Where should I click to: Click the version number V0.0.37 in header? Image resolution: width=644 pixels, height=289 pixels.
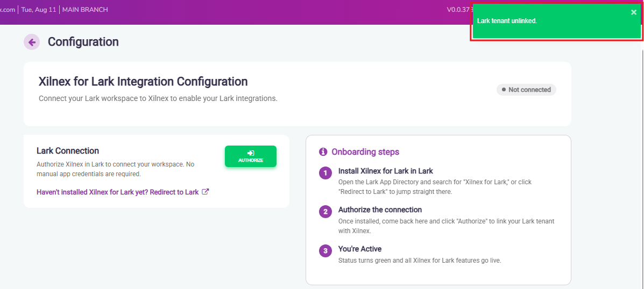pyautogui.click(x=457, y=10)
